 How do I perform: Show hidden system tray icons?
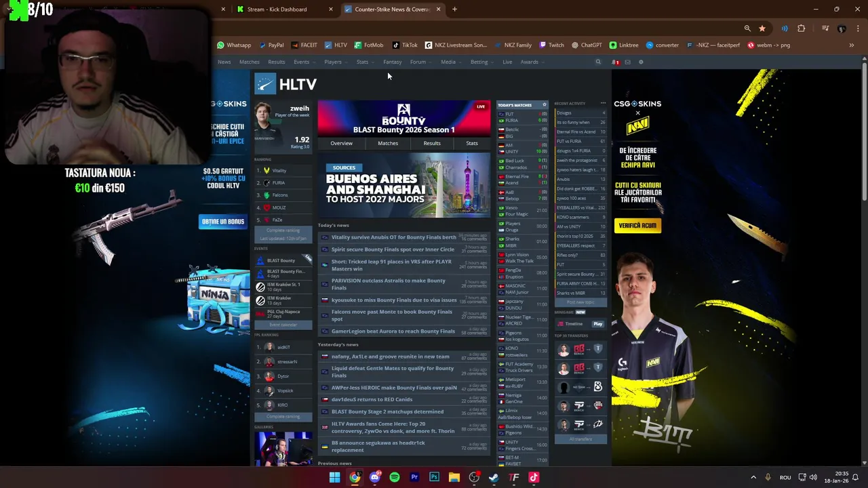click(x=753, y=477)
